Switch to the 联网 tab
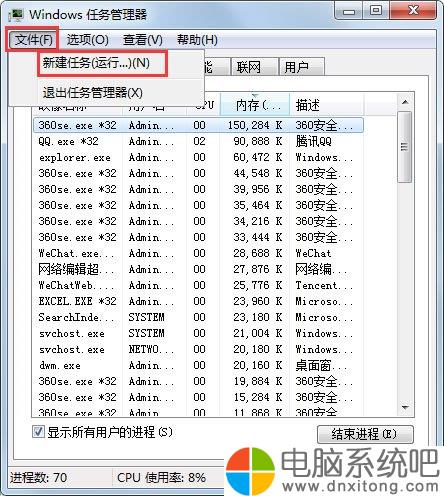The image size is (444, 496). (254, 67)
